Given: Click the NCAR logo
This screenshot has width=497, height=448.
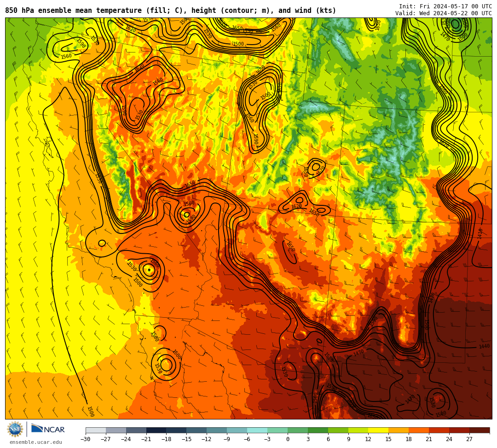Looking at the screenshot, I should coord(48,429).
